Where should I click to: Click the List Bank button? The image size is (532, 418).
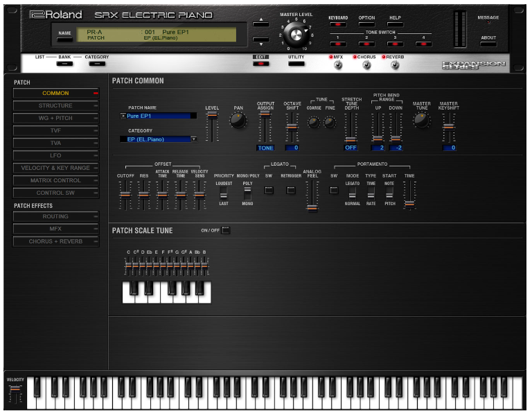click(x=64, y=64)
